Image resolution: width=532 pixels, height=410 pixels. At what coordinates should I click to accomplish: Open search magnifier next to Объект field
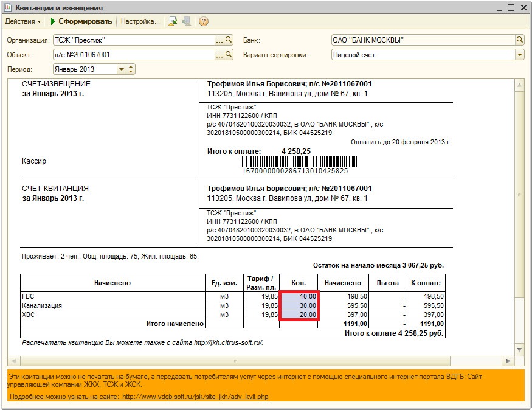pyautogui.click(x=229, y=55)
